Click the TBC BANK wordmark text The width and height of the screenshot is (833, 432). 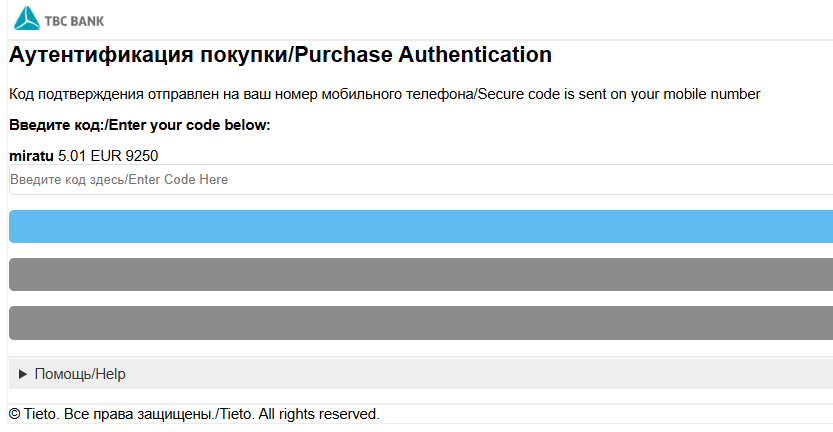[x=74, y=21]
